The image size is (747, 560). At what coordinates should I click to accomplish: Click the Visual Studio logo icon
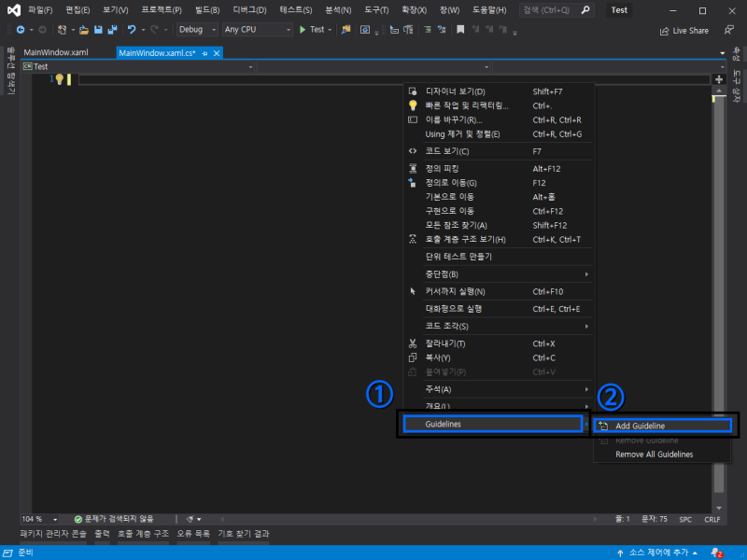coord(13,10)
